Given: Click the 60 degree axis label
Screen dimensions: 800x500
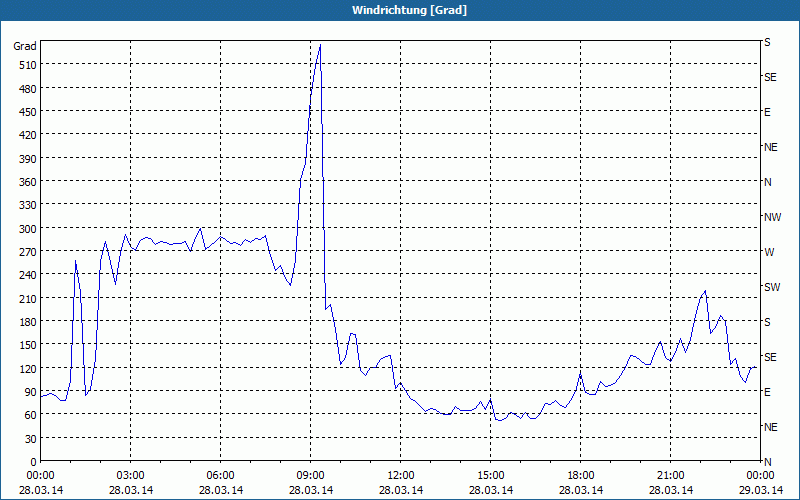Looking at the screenshot, I should click(30, 415).
